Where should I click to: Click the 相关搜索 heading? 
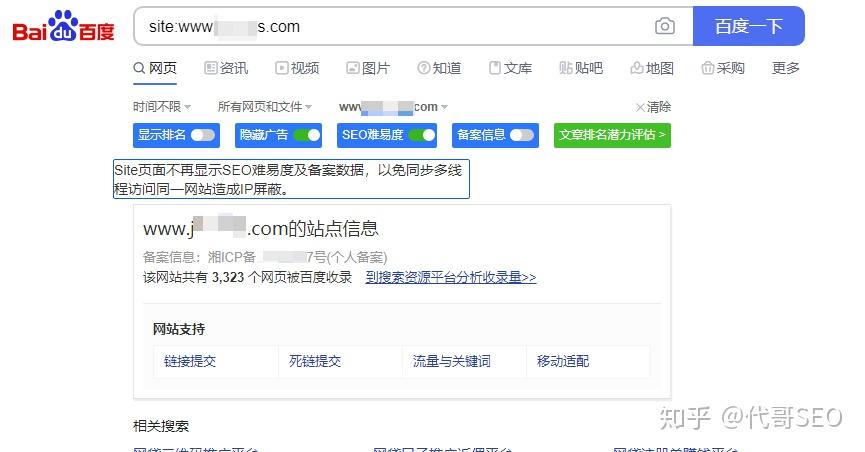pyautogui.click(x=161, y=426)
